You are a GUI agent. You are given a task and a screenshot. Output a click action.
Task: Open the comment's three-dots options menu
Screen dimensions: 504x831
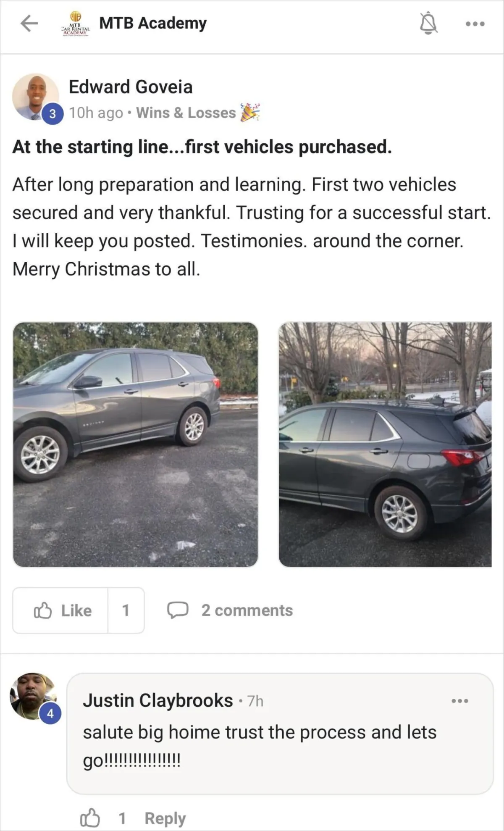[460, 701]
